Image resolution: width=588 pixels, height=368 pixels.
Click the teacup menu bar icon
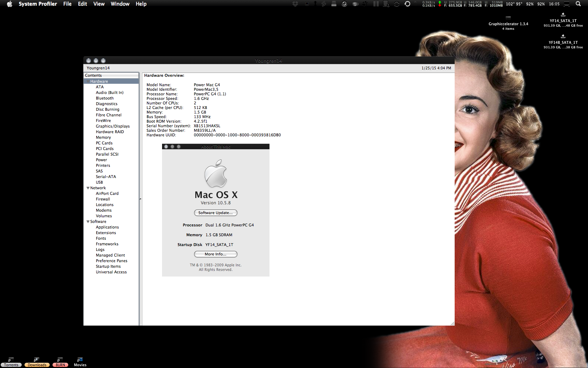pos(355,4)
